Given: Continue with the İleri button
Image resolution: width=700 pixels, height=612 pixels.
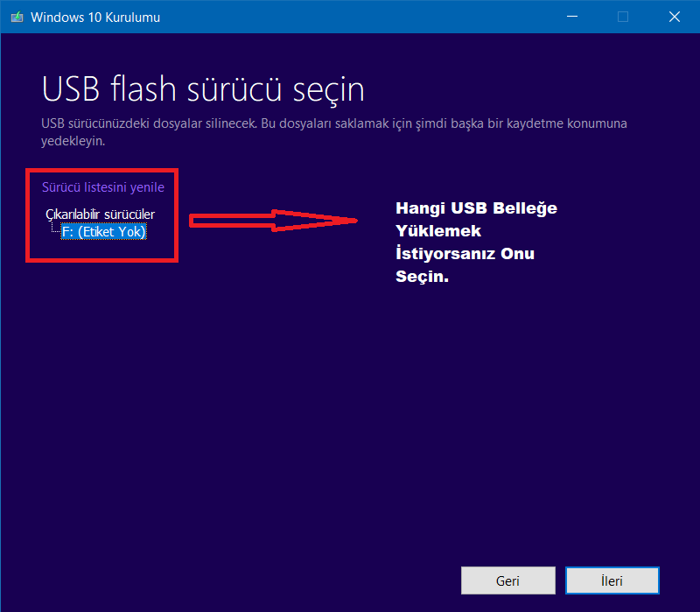Looking at the screenshot, I should (x=612, y=580).
